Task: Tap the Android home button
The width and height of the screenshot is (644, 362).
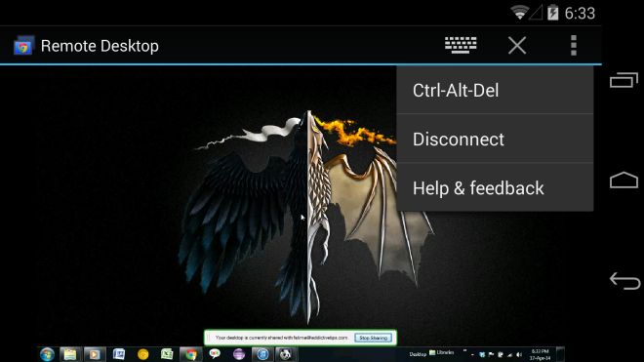Action: 624,180
